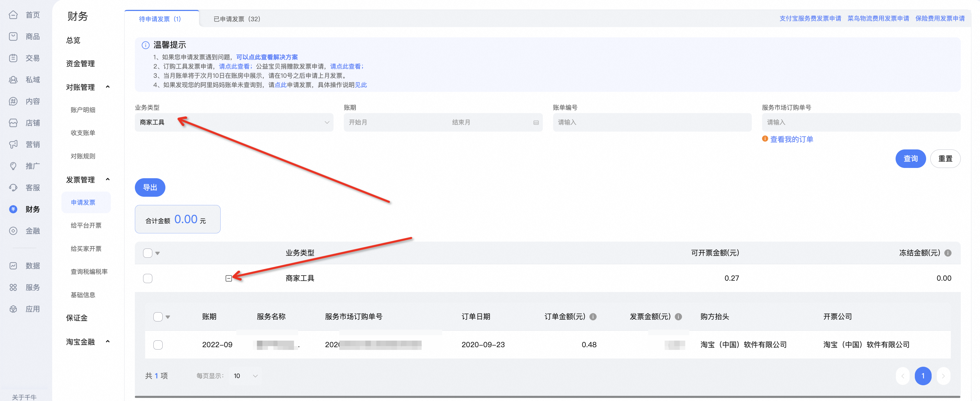Click the 查询 search button
Viewport: 980px width, 401px height.
point(910,159)
